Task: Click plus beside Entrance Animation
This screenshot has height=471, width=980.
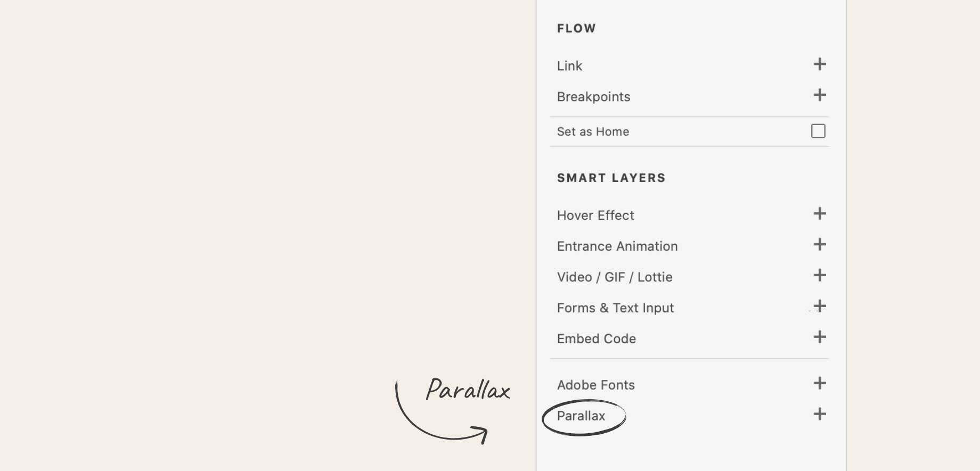Action: 820,245
